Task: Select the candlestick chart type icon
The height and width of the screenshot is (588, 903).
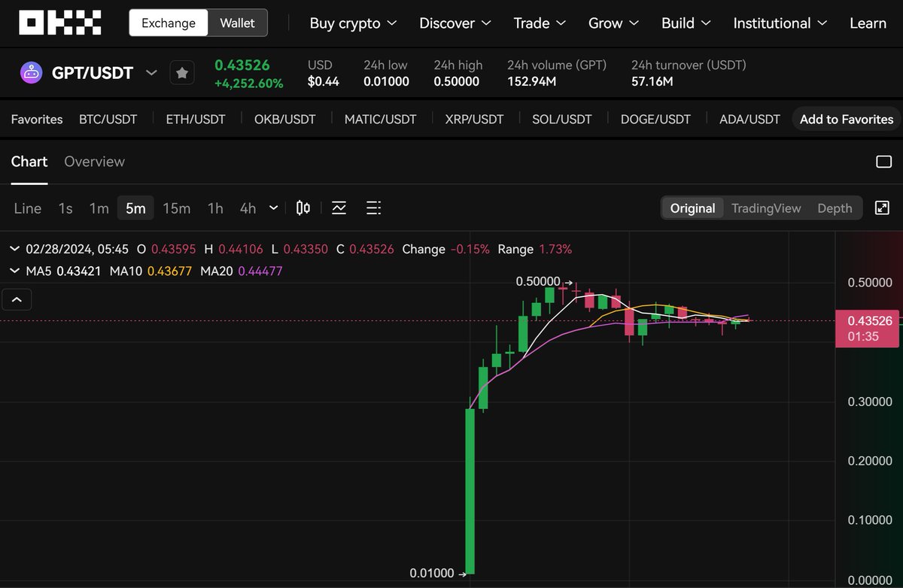Action: (x=303, y=208)
